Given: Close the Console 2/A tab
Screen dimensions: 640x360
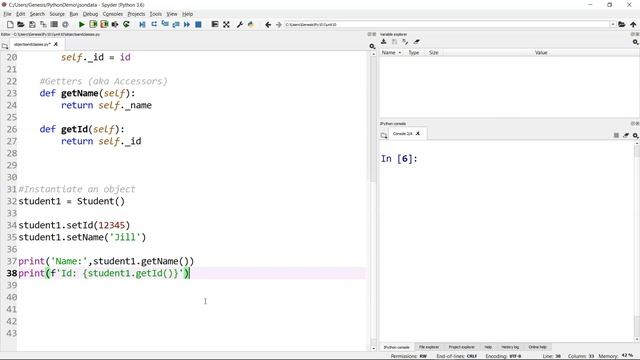Looking at the screenshot, I should tap(418, 133).
